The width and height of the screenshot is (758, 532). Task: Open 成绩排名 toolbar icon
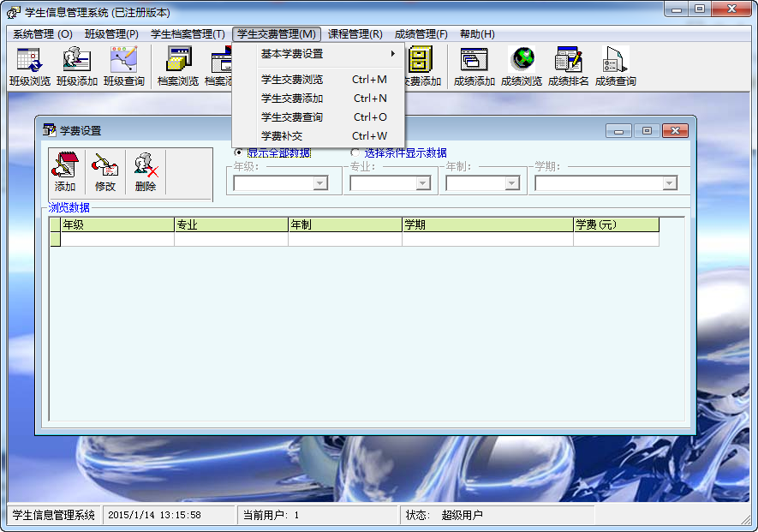tap(569, 67)
